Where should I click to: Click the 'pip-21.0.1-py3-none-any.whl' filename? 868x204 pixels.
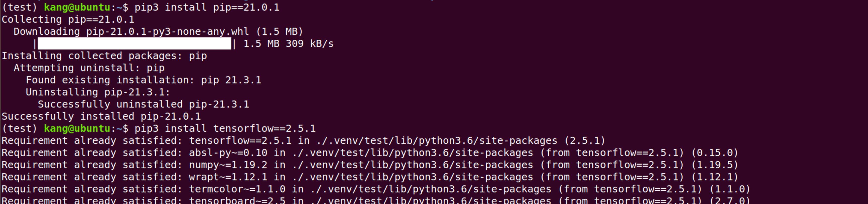[168, 31]
